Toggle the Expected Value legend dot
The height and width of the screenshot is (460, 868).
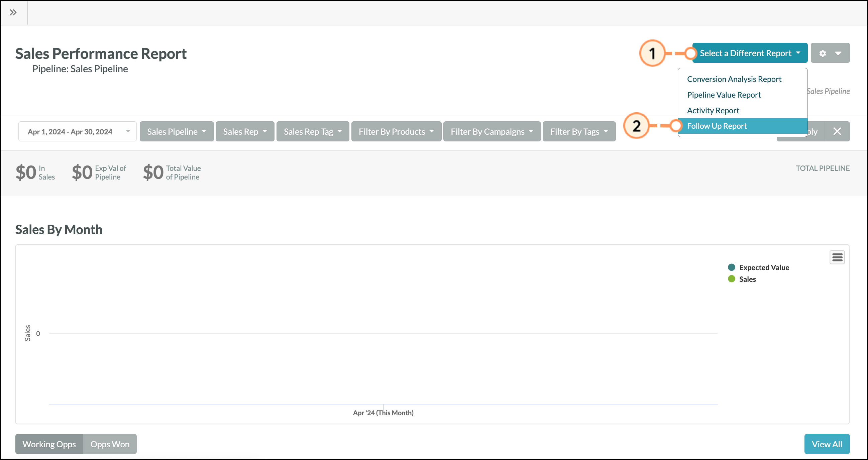coord(732,267)
